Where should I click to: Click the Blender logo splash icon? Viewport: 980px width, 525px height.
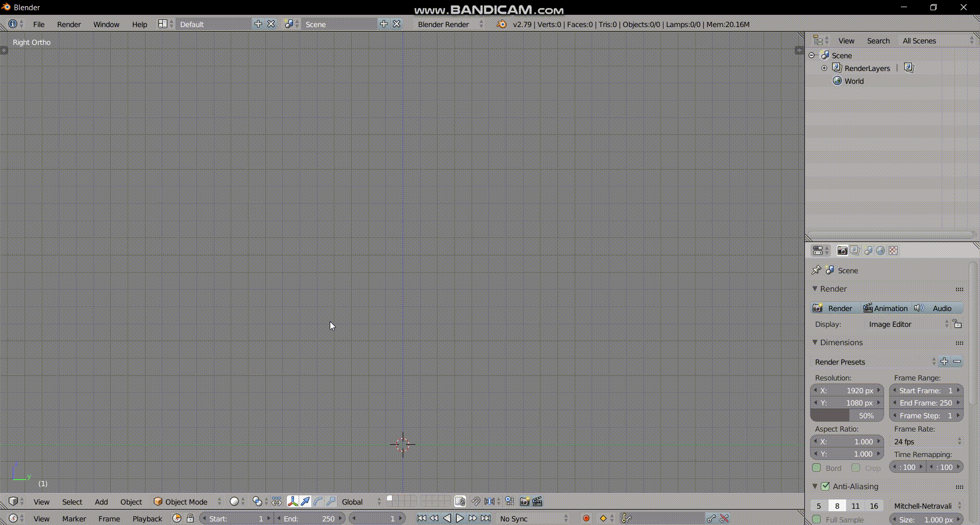coord(501,24)
